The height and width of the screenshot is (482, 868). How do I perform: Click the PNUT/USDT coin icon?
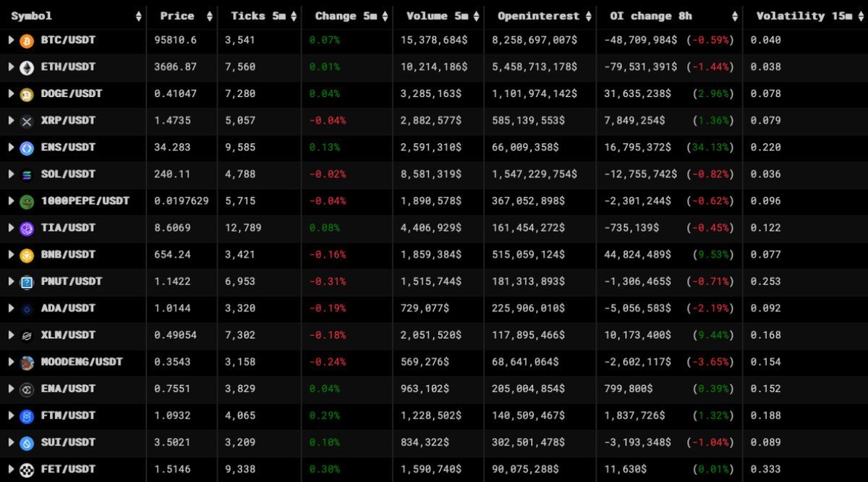click(x=27, y=282)
